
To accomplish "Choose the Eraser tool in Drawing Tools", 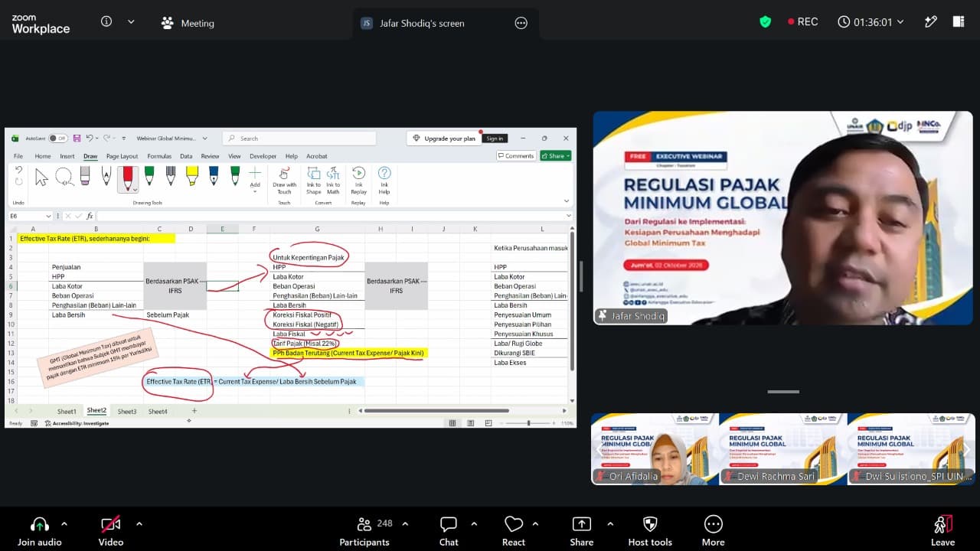I will click(x=85, y=177).
